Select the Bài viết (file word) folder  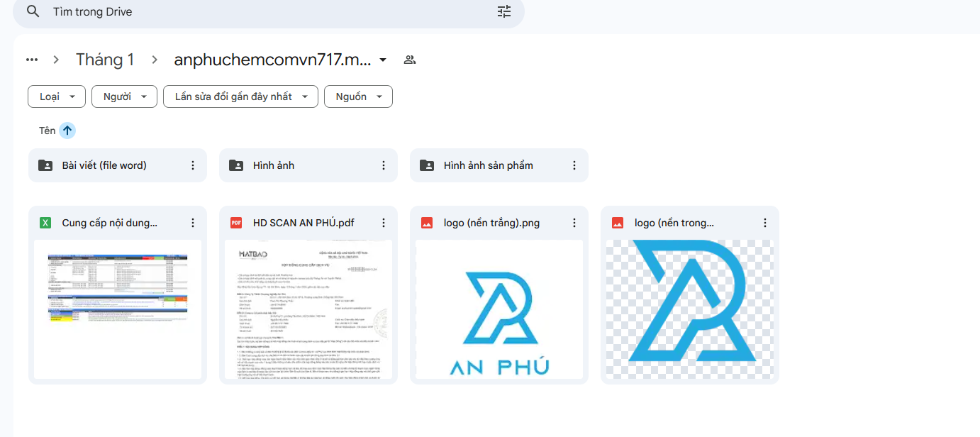tap(118, 165)
